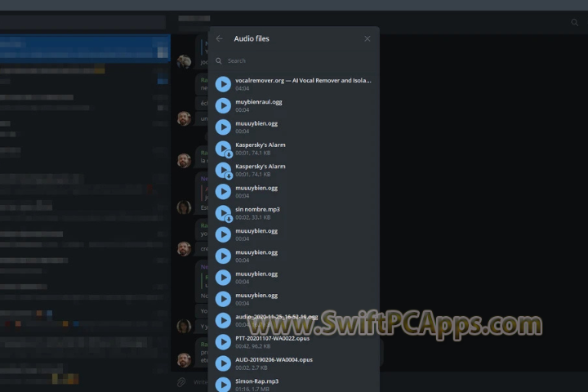Play Simon-Rap.mp3
This screenshot has height=392, width=588.
point(223,385)
